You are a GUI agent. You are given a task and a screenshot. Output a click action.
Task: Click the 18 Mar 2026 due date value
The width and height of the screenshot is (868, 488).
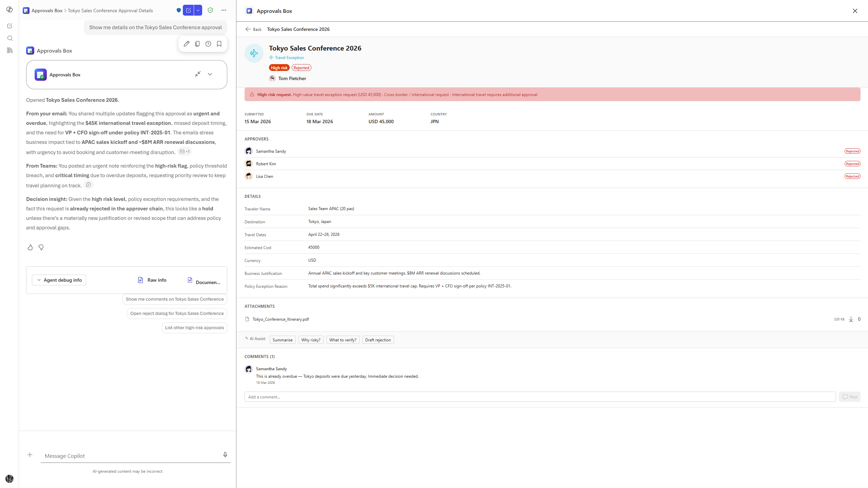point(320,121)
